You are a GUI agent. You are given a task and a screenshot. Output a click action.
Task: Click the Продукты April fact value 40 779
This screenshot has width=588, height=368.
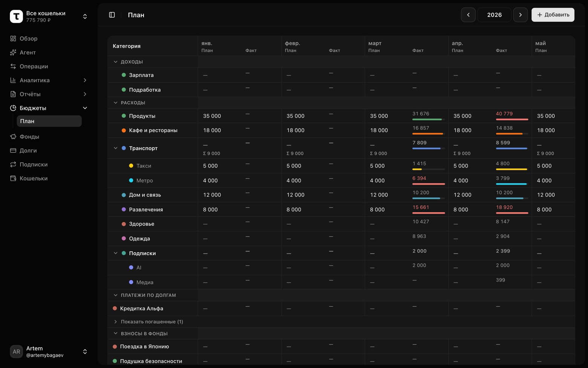[x=504, y=114]
